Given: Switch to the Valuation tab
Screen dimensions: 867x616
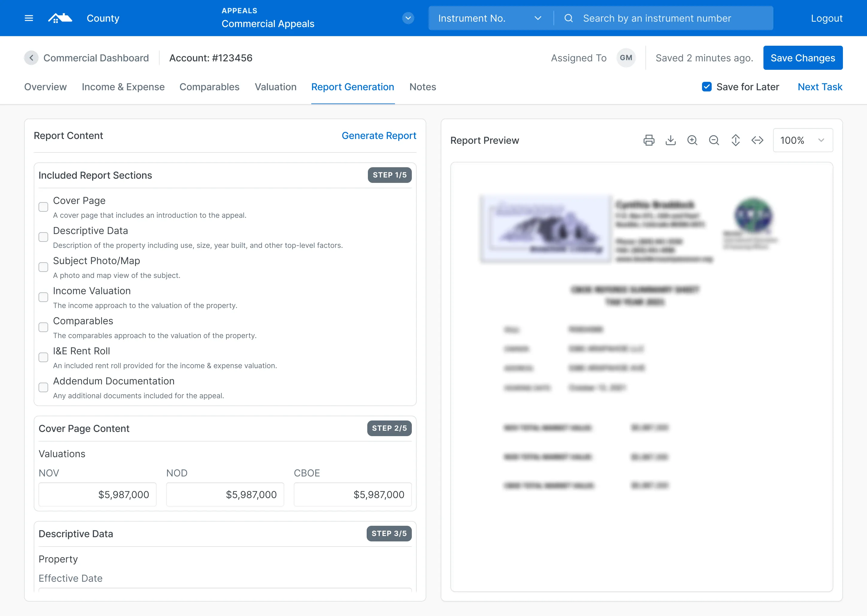Looking at the screenshot, I should (x=275, y=87).
